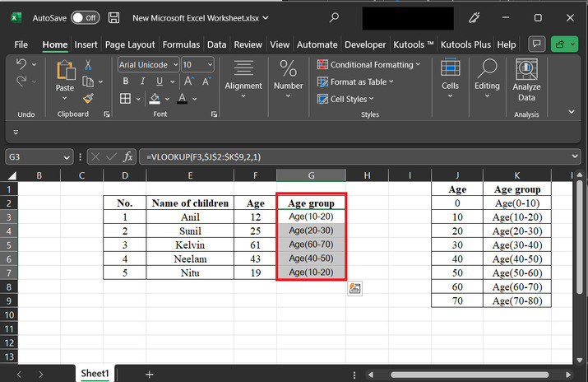The width and height of the screenshot is (588, 382).
Task: Expand the Cells group
Action: tap(450, 80)
